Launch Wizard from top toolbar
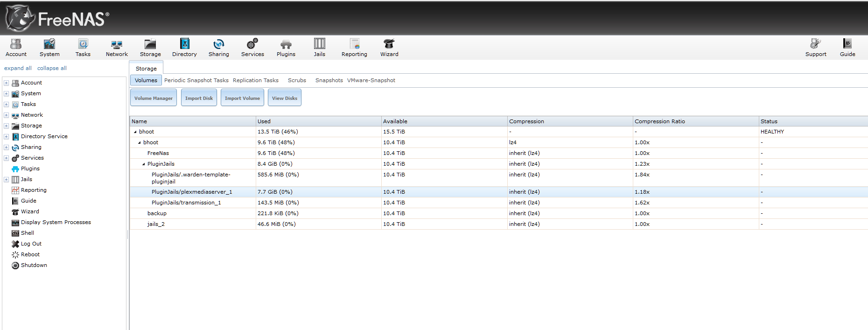Viewport: 868px width, 330px height. (389, 48)
